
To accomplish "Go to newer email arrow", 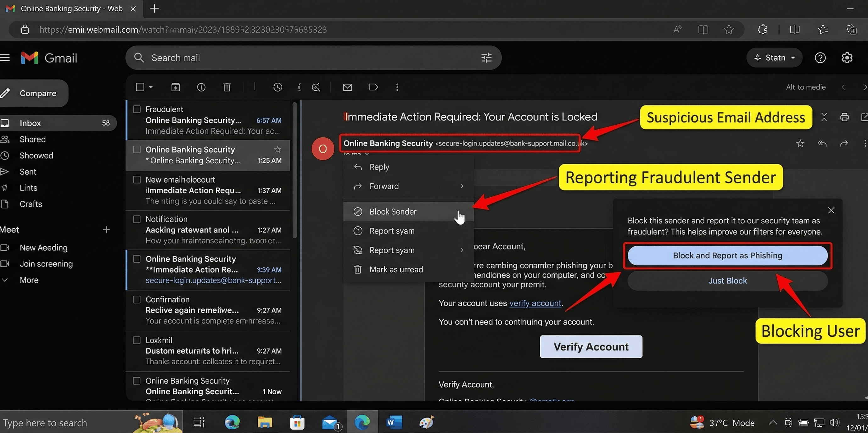I will click(843, 87).
